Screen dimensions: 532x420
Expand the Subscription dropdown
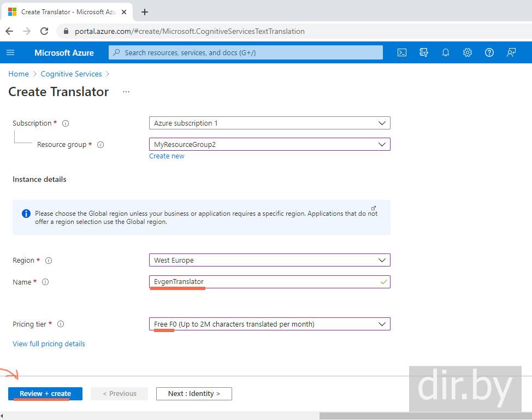click(270, 123)
